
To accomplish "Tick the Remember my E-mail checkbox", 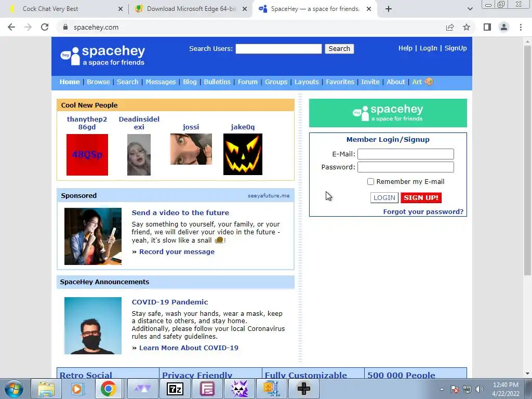I will [370, 181].
